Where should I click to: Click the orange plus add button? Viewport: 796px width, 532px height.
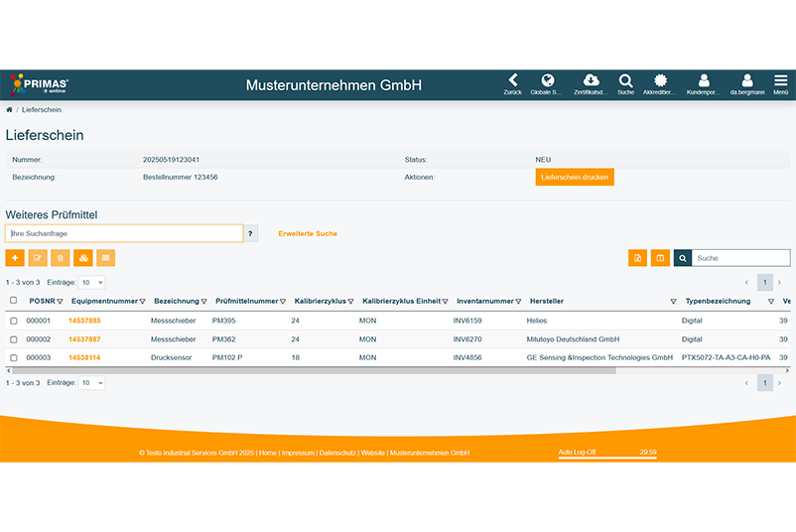15,258
